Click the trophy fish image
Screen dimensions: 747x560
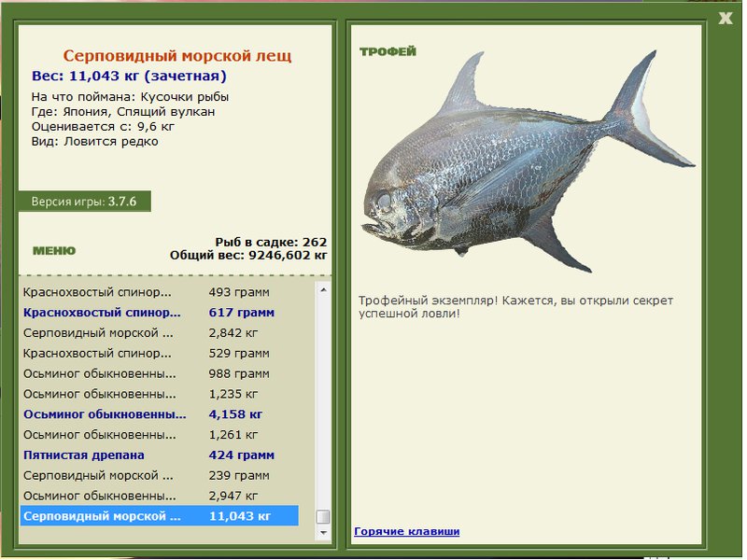pyautogui.click(x=528, y=161)
